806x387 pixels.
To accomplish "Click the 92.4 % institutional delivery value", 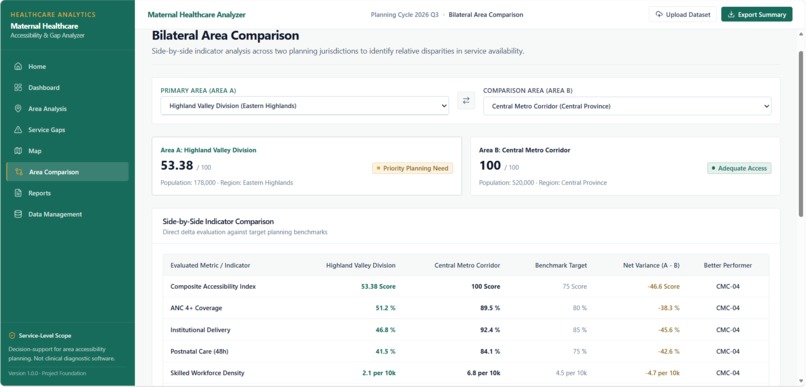I will click(x=490, y=329).
